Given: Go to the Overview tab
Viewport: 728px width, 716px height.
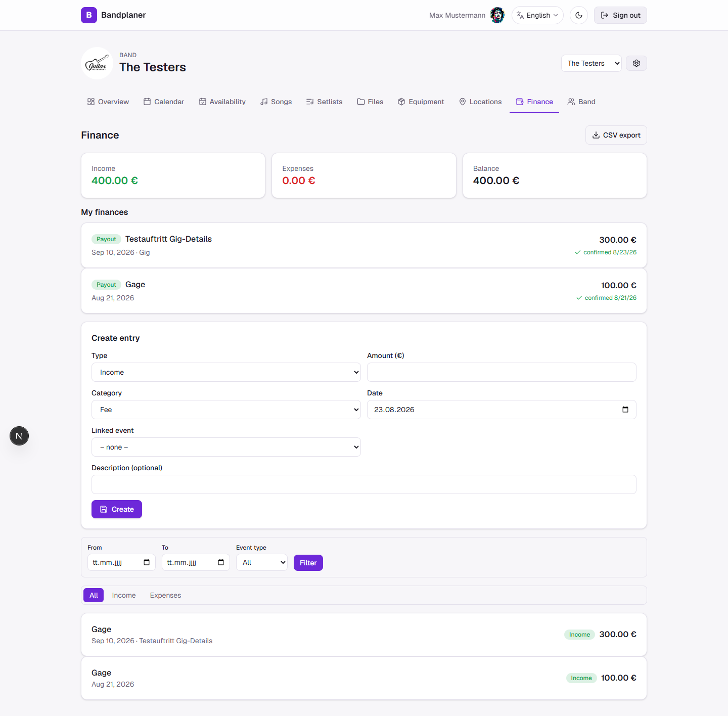Looking at the screenshot, I should (108, 102).
